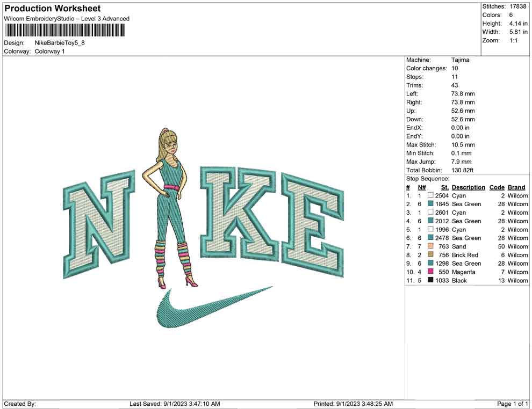Screen dimensions: 532x409
Task: Select the Magenta description in stop row 10
Action: coord(463,272)
